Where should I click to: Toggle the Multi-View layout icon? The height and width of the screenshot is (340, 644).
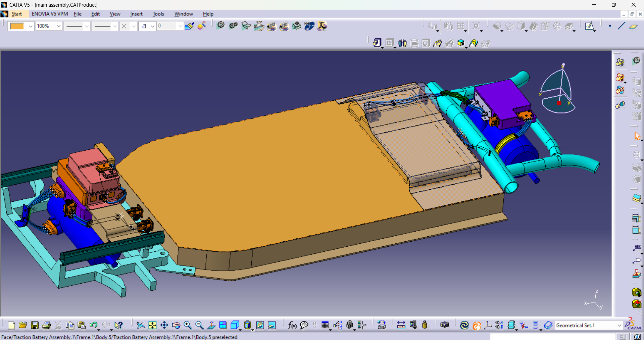pos(223,325)
